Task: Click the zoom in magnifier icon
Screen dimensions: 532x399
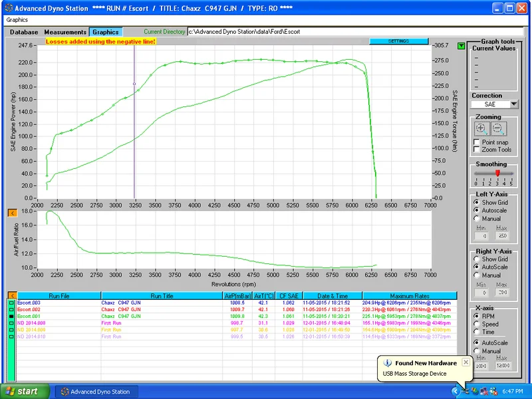Action: coord(481,129)
